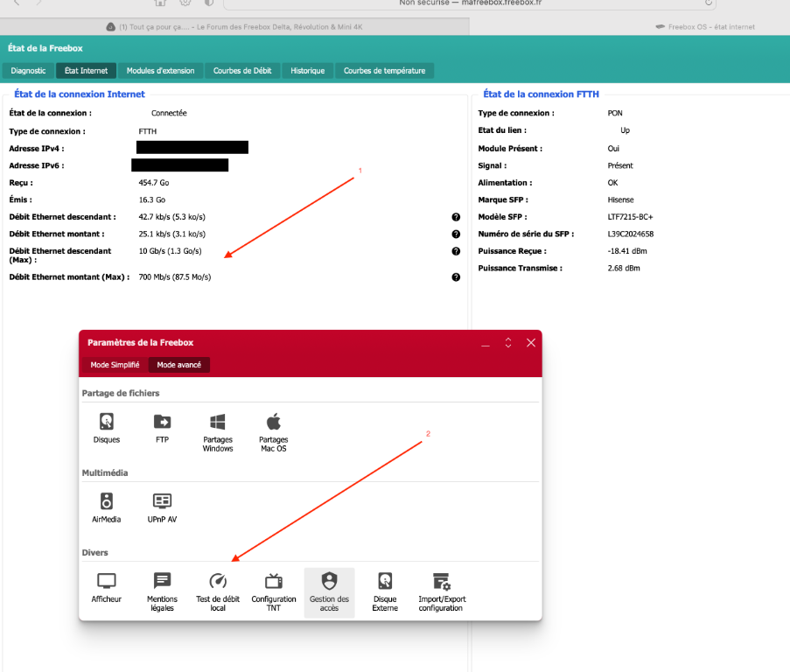
Task: Click the PON connection type value
Action: 615,114
